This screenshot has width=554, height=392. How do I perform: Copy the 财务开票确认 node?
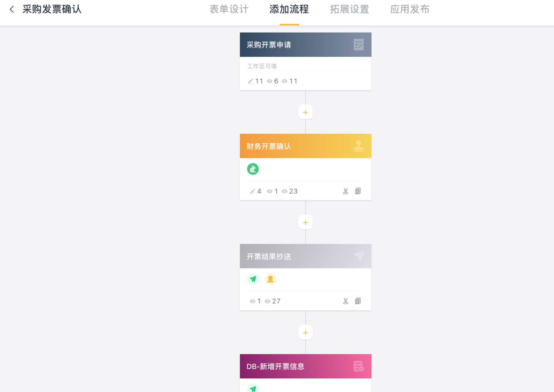click(358, 191)
